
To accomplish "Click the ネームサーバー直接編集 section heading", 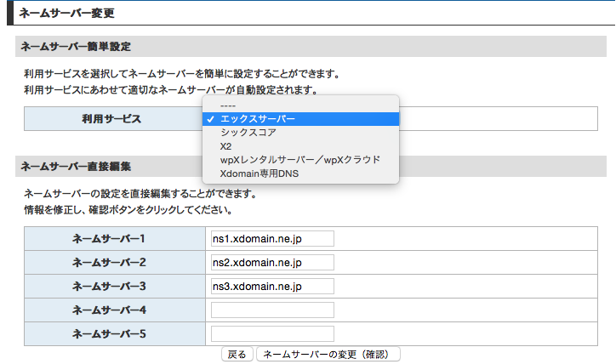I will 76,167.
